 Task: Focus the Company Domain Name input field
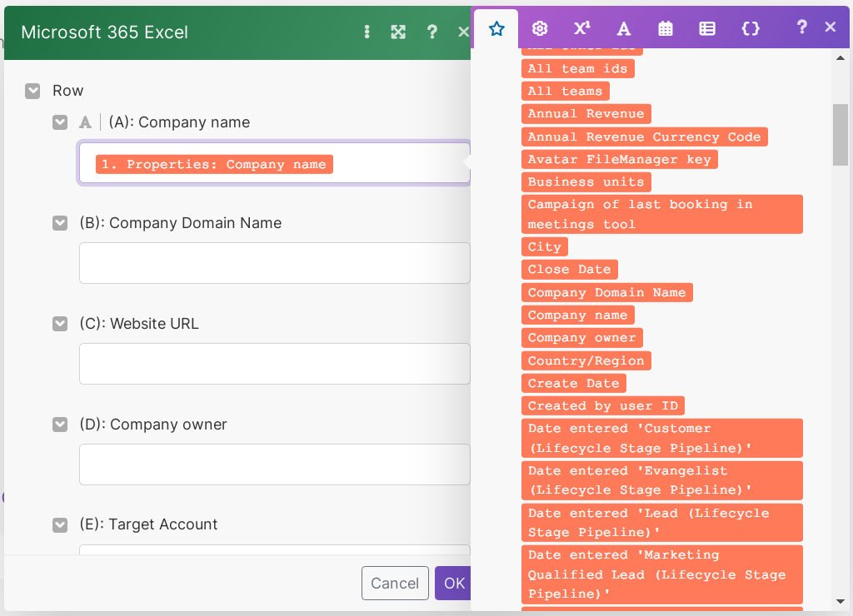pyautogui.click(x=275, y=263)
